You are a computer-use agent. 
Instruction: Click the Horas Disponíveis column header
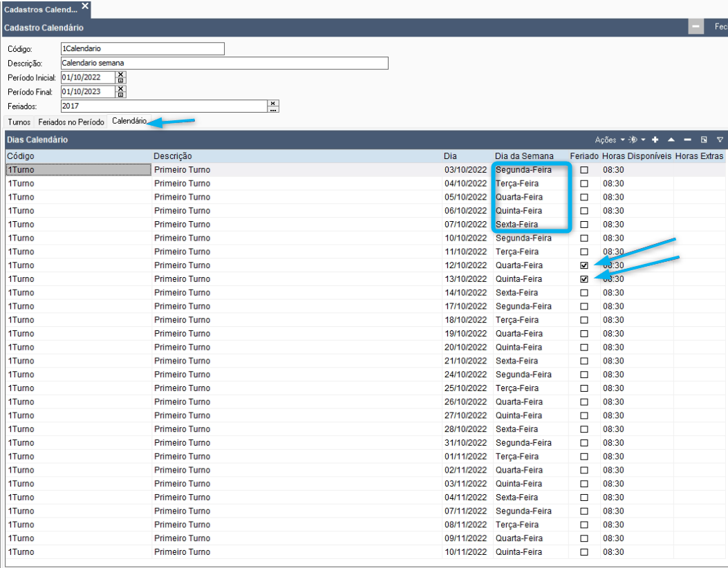pos(637,156)
